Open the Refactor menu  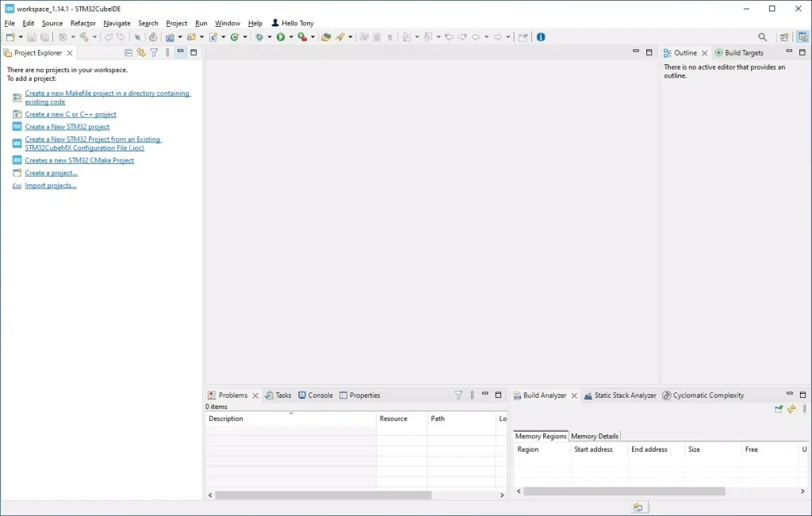[82, 23]
